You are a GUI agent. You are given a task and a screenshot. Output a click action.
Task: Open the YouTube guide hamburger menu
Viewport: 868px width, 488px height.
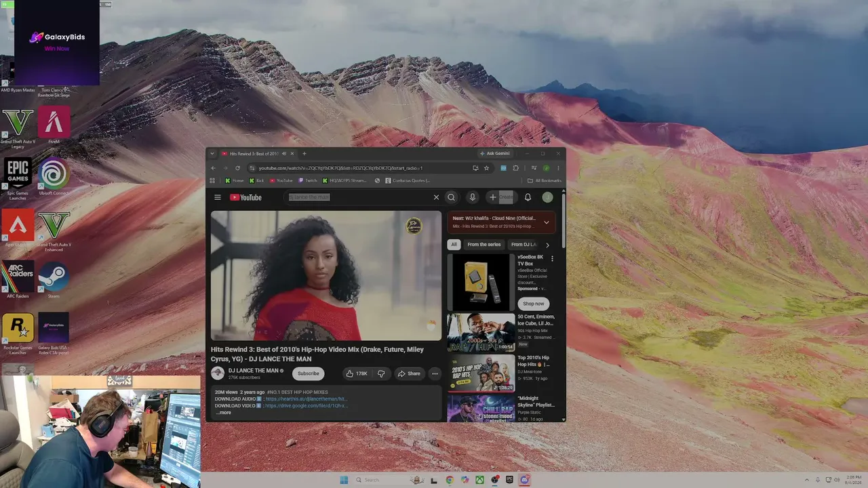point(217,197)
